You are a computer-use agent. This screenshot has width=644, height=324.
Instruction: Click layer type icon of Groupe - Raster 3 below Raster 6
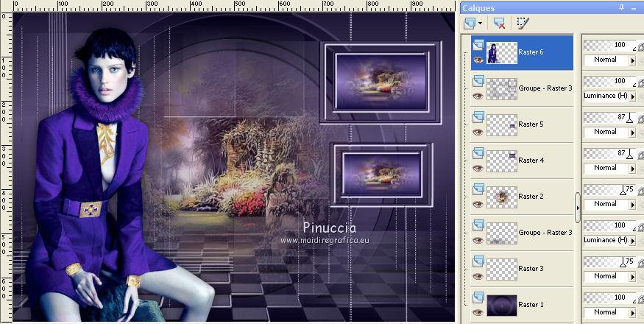click(478, 81)
